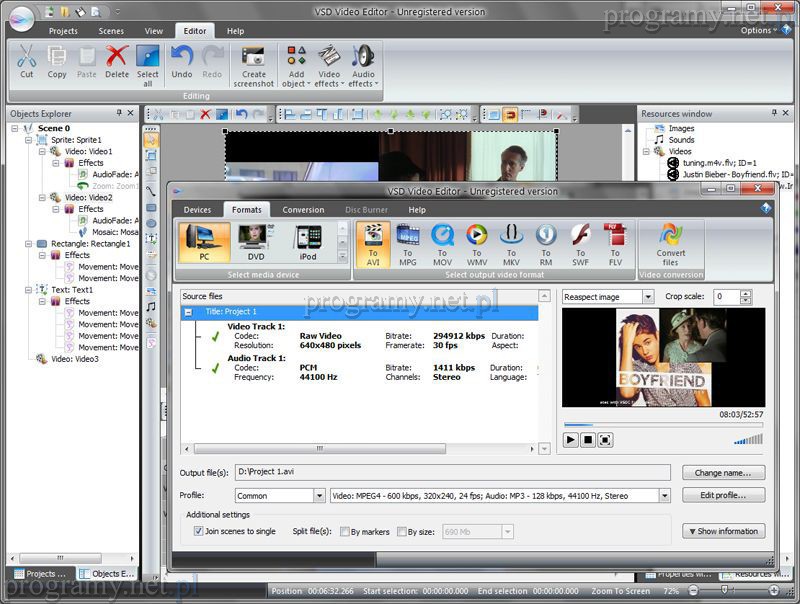Uncheck Join scenes to single

(199, 531)
